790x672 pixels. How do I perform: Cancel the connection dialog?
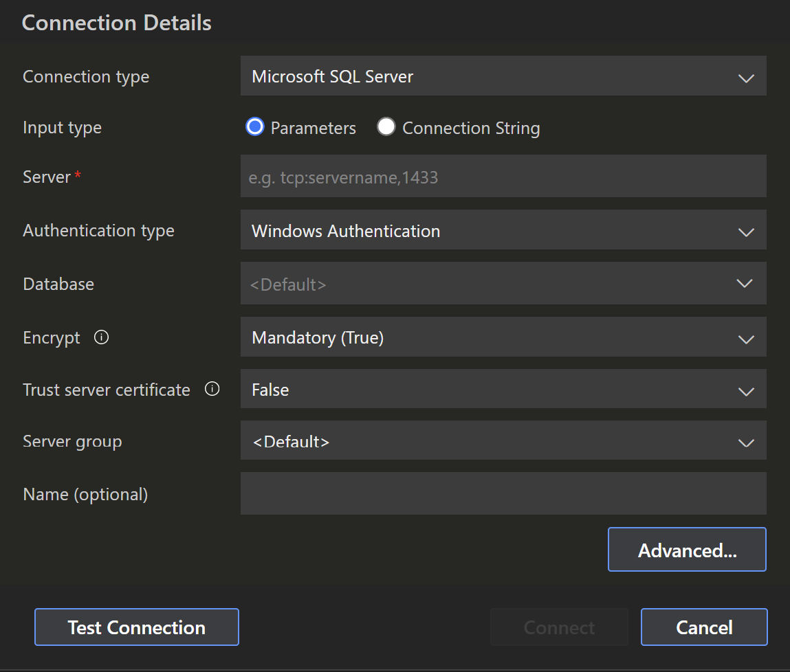pyautogui.click(x=704, y=627)
